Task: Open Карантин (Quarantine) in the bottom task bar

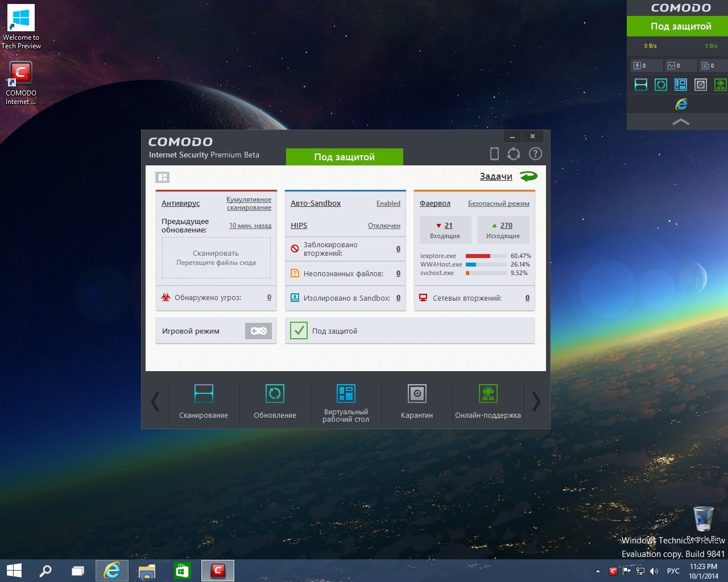Action: [417, 402]
